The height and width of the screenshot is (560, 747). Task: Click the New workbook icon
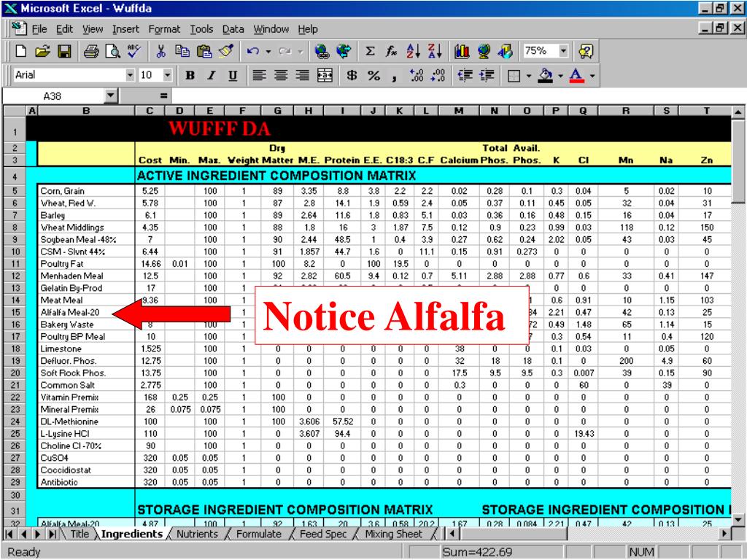pos(20,51)
